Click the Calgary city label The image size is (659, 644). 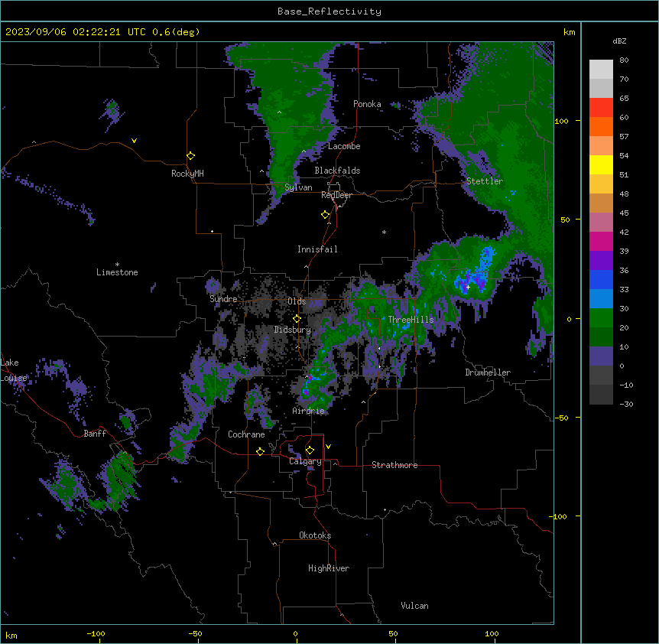(x=305, y=461)
